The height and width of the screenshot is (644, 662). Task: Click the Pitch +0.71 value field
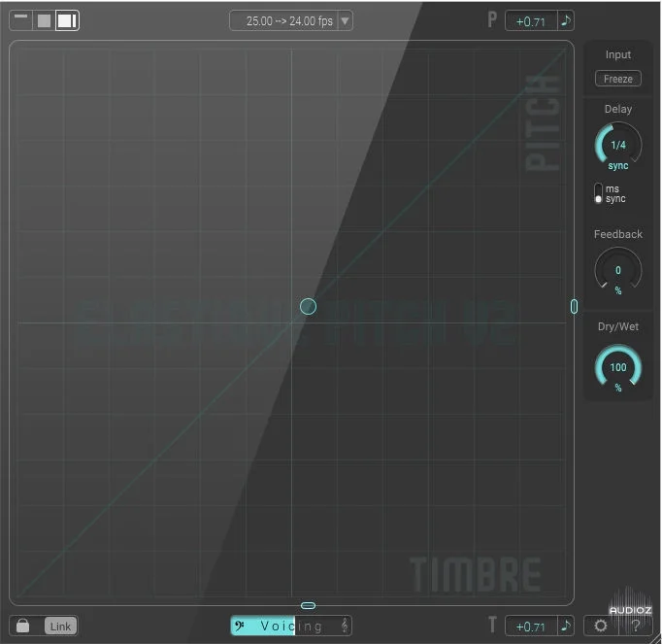531,21
